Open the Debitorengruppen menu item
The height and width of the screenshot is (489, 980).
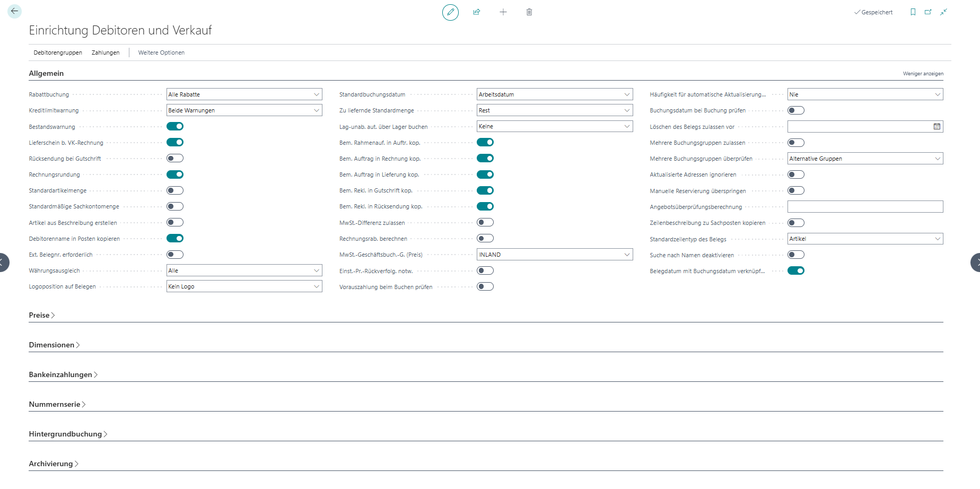[x=58, y=53]
